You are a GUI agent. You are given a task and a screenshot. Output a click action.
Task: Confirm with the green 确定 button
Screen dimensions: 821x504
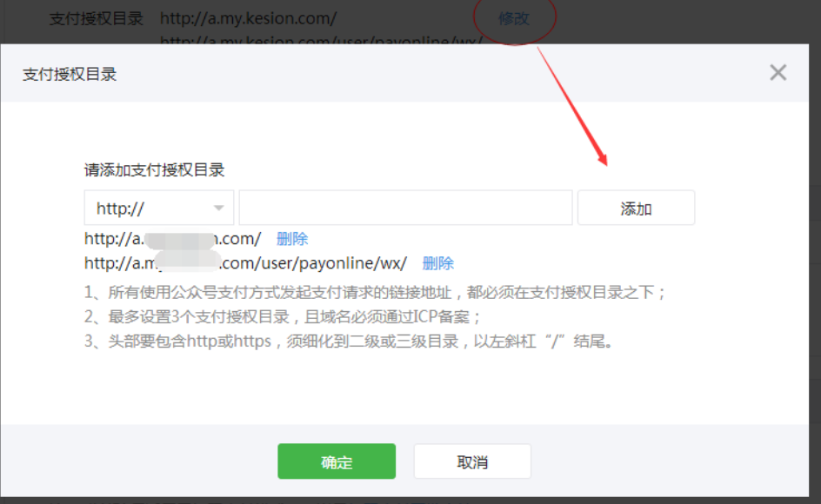[337, 461]
